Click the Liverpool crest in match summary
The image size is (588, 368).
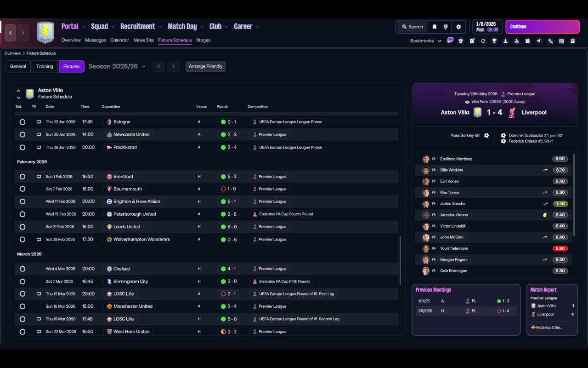512,112
